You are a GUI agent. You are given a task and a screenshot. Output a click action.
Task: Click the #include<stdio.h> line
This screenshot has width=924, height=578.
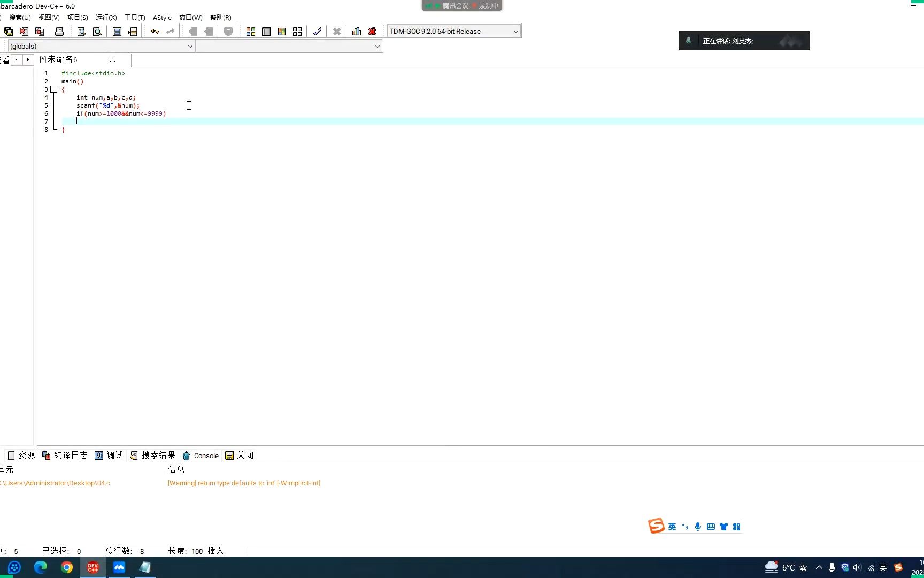(x=93, y=73)
